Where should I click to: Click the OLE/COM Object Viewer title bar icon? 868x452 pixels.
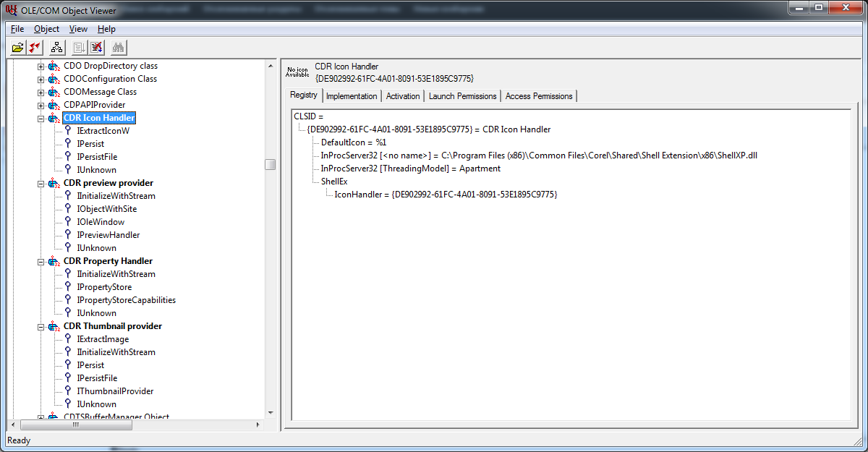[x=11, y=9]
